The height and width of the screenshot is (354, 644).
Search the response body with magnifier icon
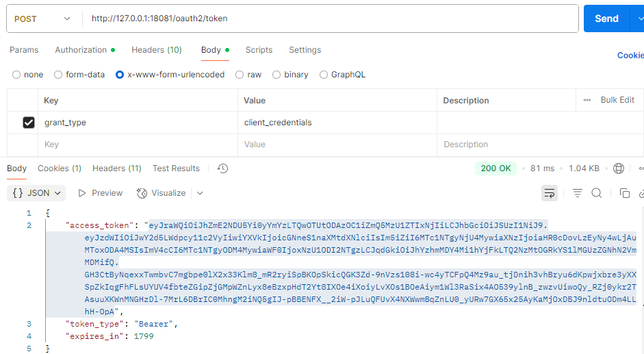pyautogui.click(x=597, y=193)
